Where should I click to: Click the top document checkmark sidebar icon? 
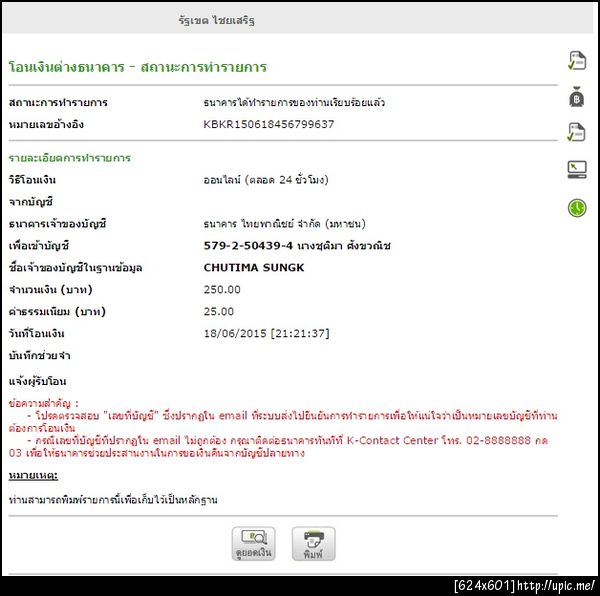click(577, 61)
